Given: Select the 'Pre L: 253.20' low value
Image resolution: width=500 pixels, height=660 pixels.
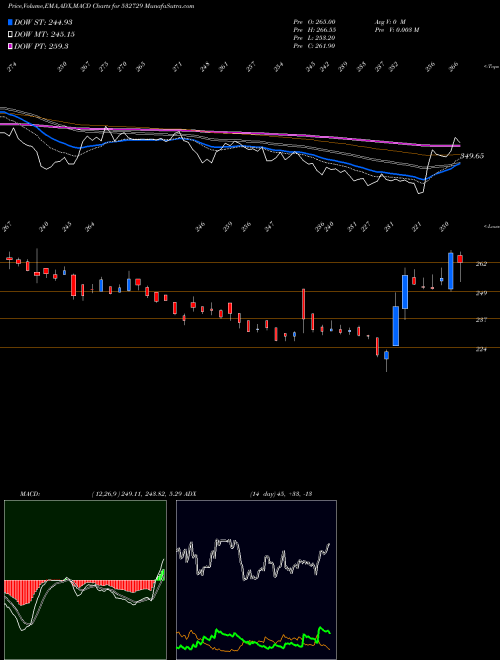Looking at the screenshot, I should pyautogui.click(x=314, y=37).
